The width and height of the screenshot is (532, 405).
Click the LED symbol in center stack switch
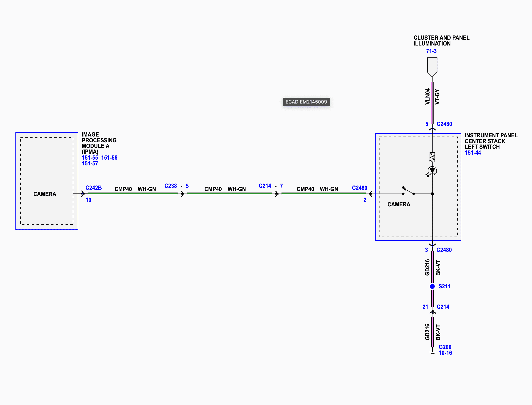click(432, 171)
